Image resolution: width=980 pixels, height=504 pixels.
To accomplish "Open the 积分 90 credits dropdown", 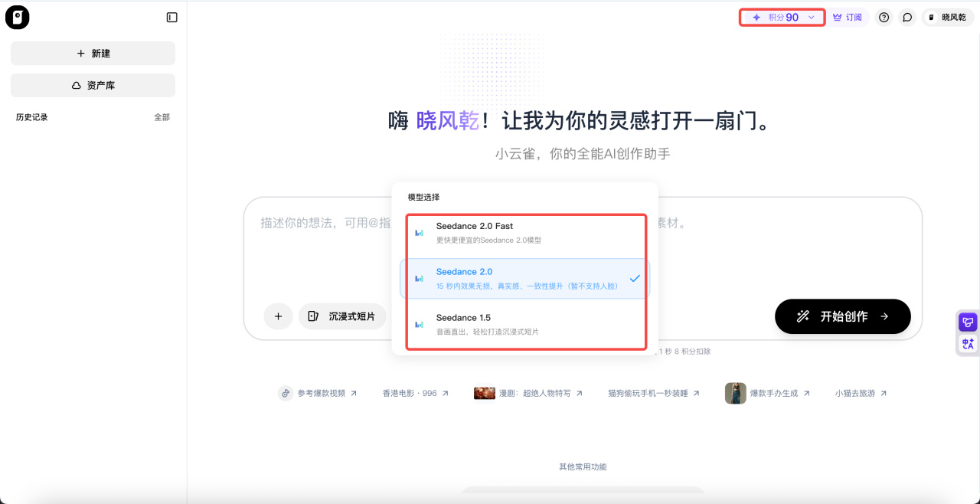I will click(x=782, y=17).
